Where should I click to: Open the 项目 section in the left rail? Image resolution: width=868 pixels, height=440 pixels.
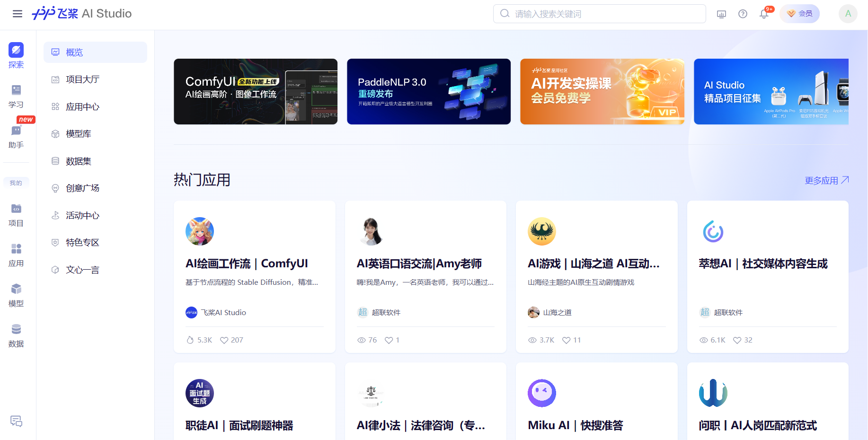(x=16, y=215)
